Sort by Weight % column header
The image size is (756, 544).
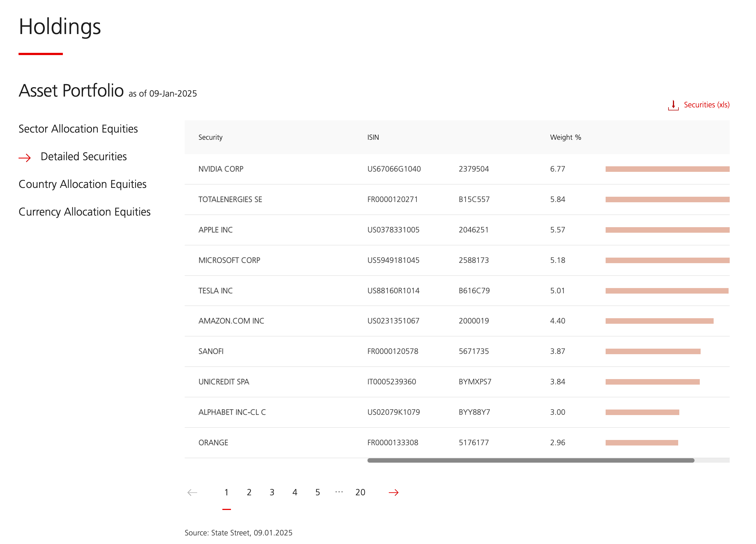coord(565,137)
